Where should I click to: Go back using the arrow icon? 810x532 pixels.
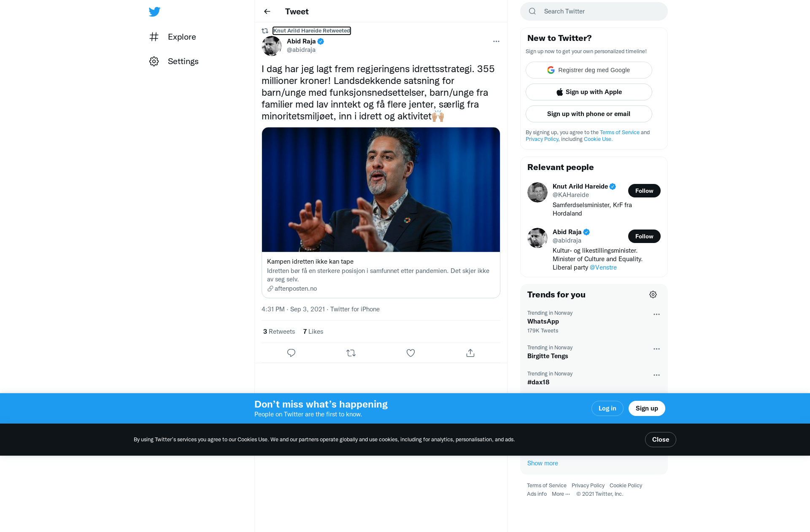267,11
